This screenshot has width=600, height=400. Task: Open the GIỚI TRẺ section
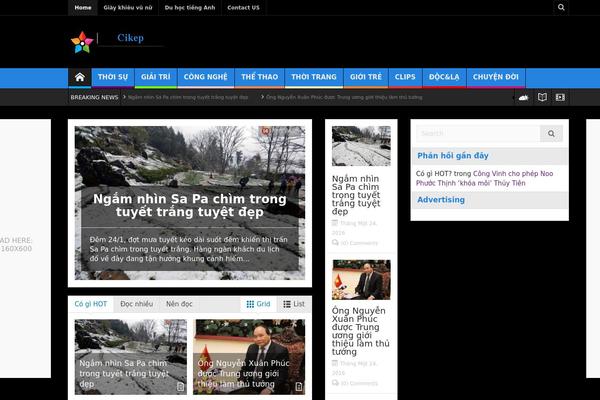[x=366, y=77]
